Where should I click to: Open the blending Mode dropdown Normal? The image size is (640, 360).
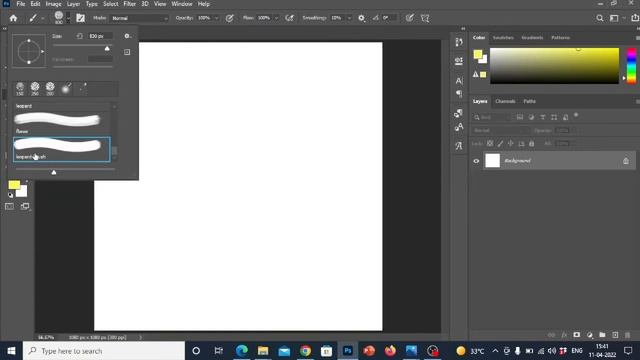coord(139,18)
